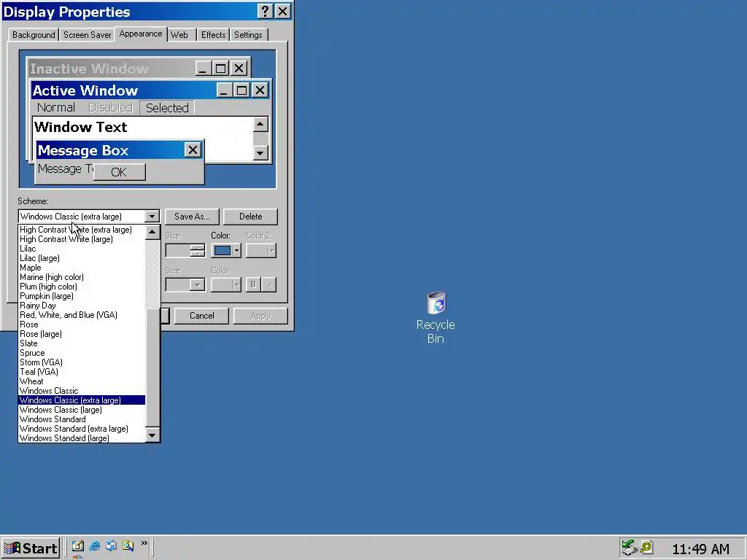Open the Start menu
The width and height of the screenshot is (747, 560).
(x=31, y=548)
